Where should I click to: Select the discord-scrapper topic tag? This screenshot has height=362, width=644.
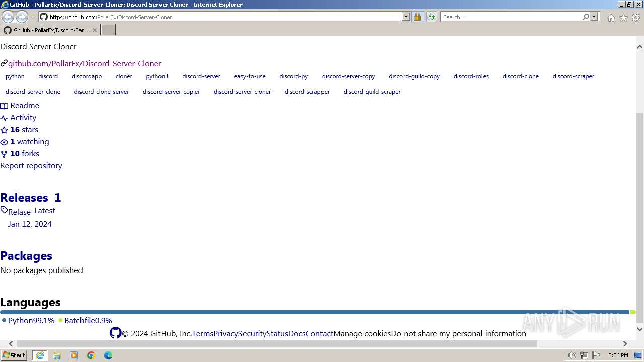pos(307,92)
